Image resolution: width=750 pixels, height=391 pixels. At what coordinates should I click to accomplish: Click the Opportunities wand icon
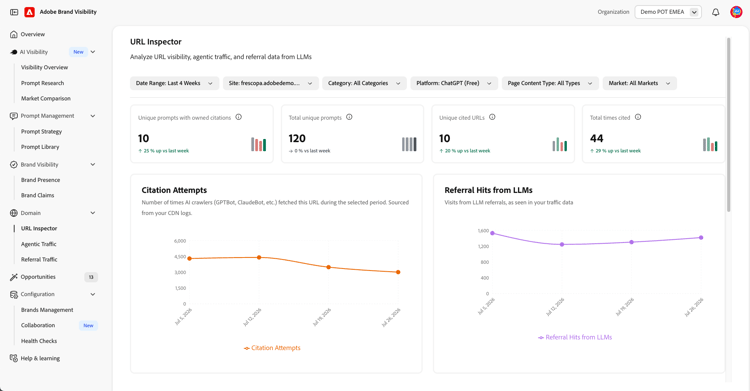click(13, 277)
